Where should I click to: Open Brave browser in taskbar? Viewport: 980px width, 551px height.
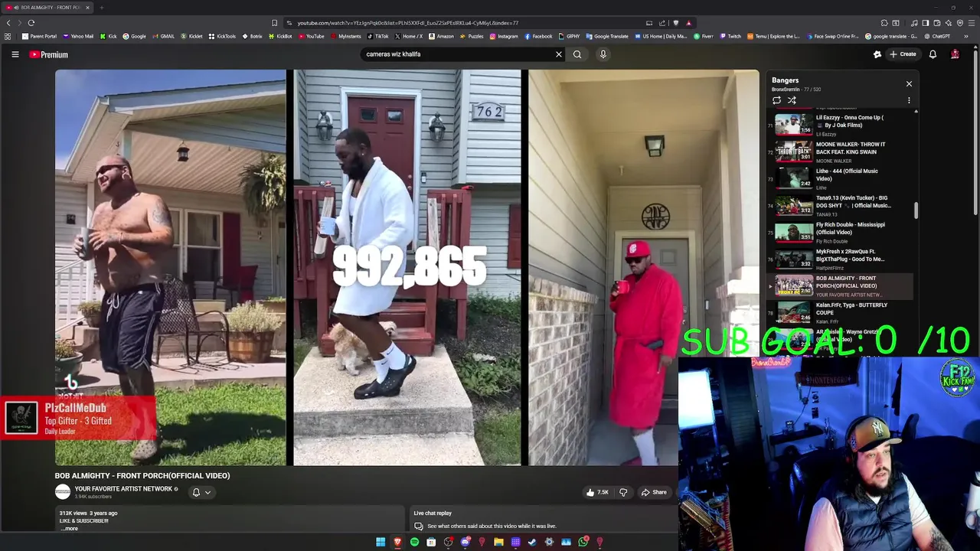coord(397,542)
